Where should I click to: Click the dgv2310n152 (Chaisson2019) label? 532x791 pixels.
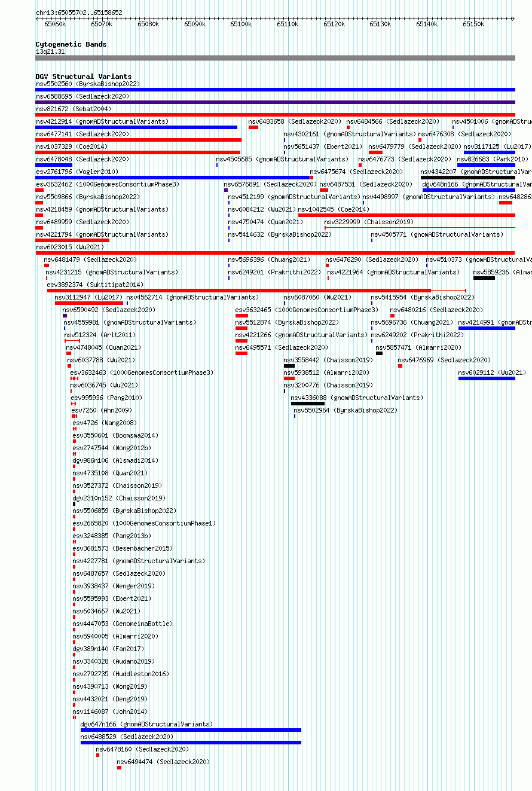120,498
